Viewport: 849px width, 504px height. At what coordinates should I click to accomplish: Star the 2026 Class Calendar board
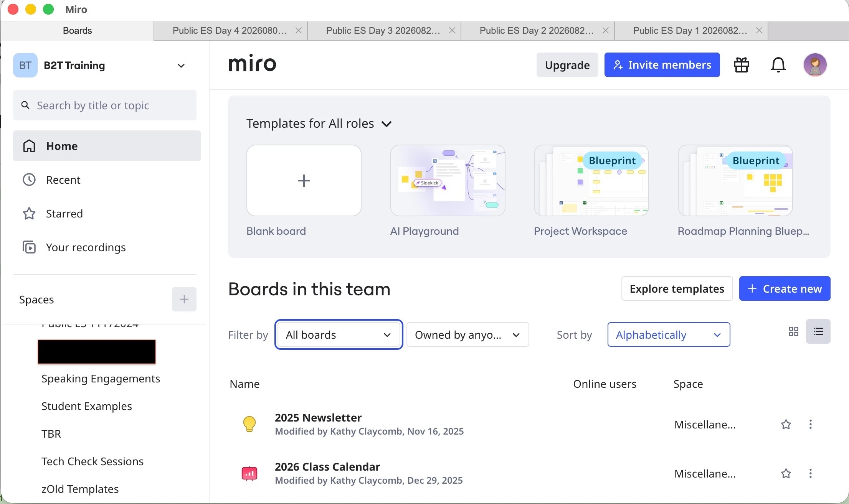pos(786,474)
